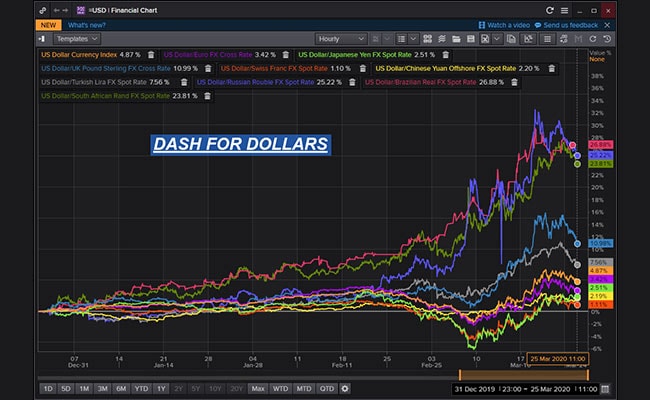Viewport: 650px width, 400px height.
Task: Click the DASH FOR DOLLARS annotation
Action: (240, 145)
